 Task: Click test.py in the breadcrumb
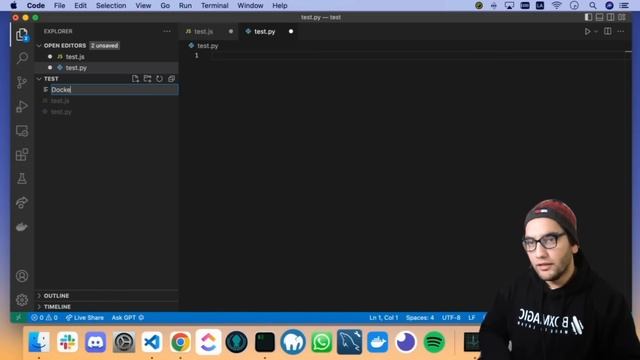[x=208, y=46]
